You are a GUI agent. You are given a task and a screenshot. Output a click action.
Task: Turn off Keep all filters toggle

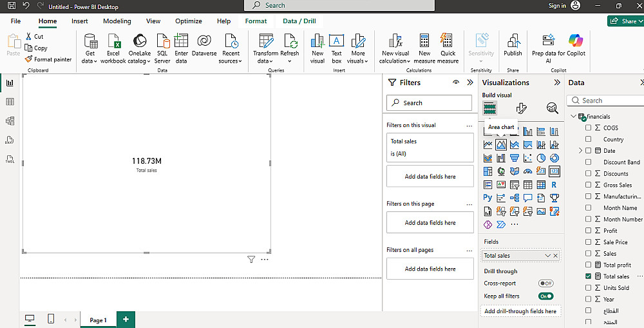click(x=546, y=296)
